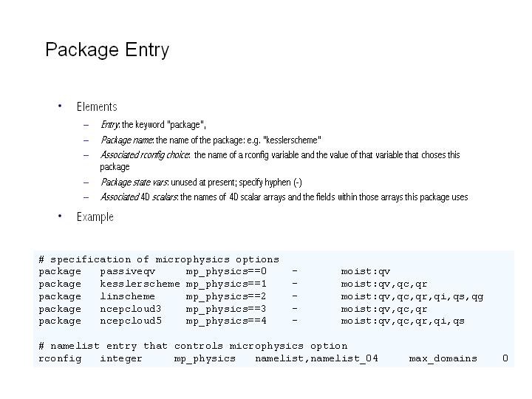
Task: Click the "kesslerscheme" package name in code
Action: click(x=140, y=284)
